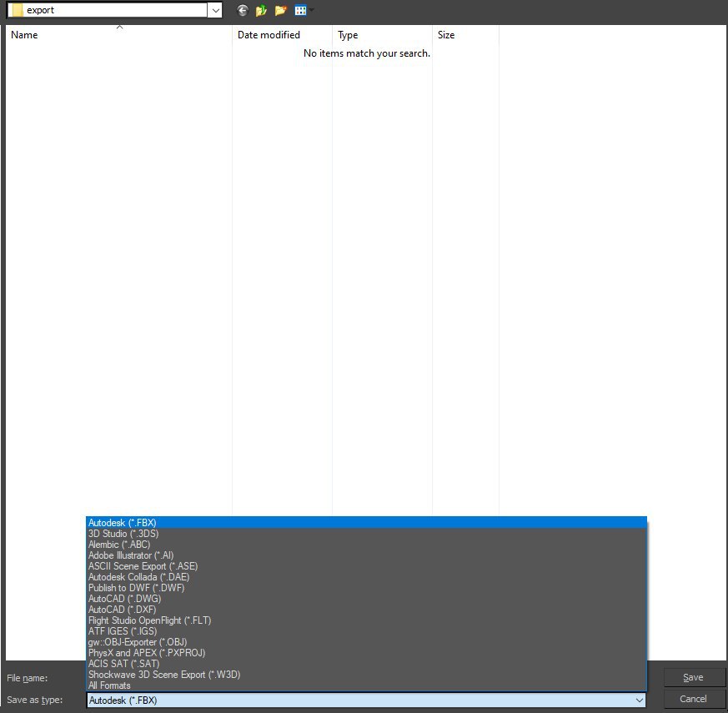Image resolution: width=728 pixels, height=713 pixels.
Task: Go up one folder level
Action: click(x=261, y=10)
